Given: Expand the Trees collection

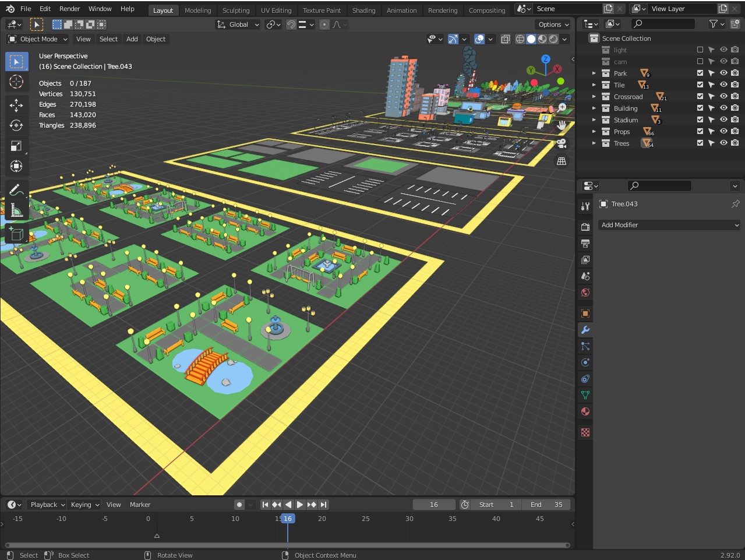Looking at the screenshot, I should coord(594,143).
